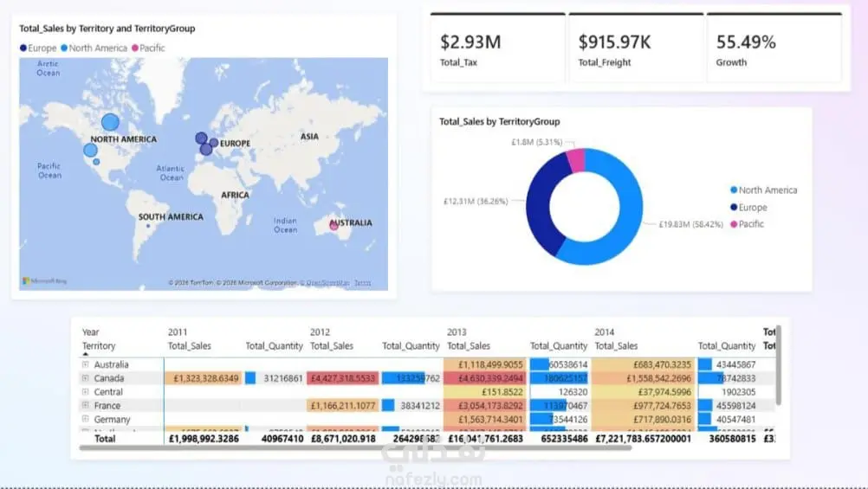
Task: Click the North America legend dot on the map
Action: tap(64, 48)
